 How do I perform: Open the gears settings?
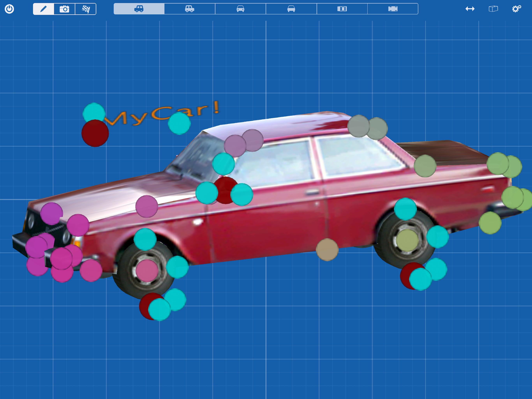click(516, 9)
